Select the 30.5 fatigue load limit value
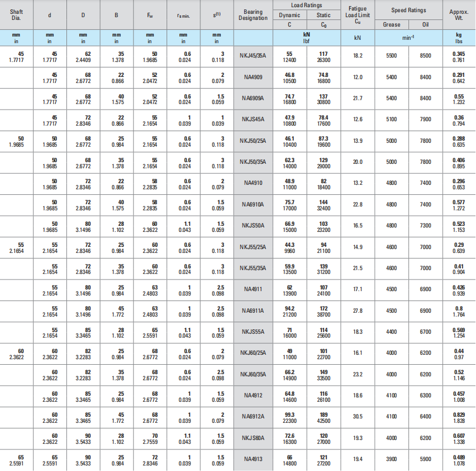The image size is (476, 471). tap(358, 416)
